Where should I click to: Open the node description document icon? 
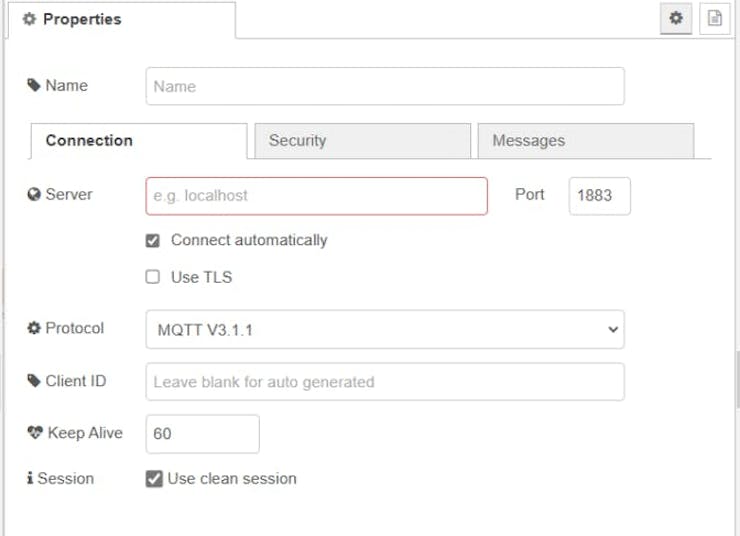(715, 19)
